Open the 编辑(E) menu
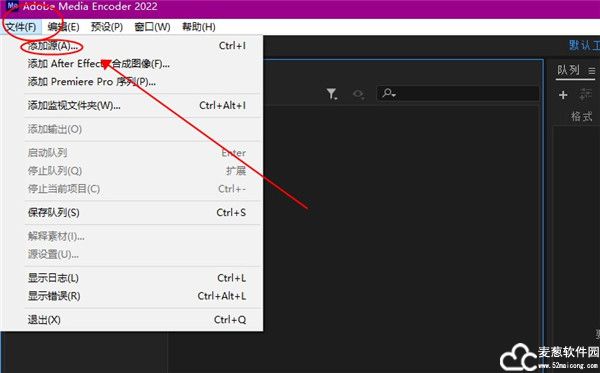 coord(64,27)
